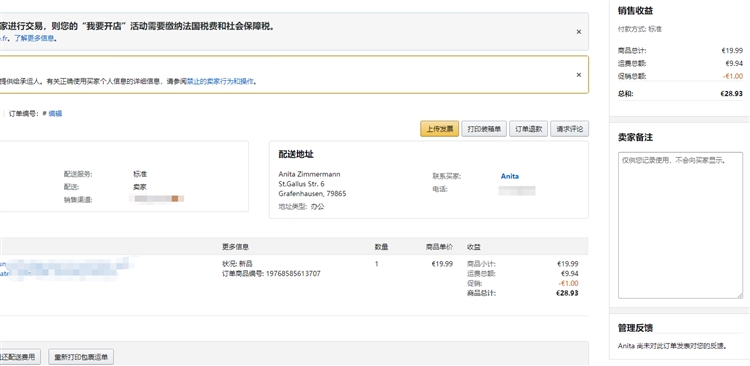Click the 更多信息 column header

235,247
